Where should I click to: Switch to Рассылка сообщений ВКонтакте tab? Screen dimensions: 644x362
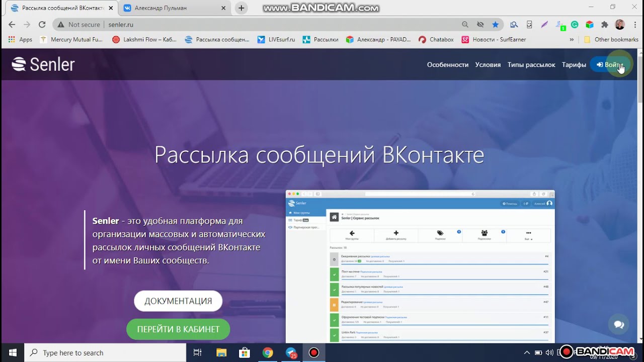pos(60,8)
